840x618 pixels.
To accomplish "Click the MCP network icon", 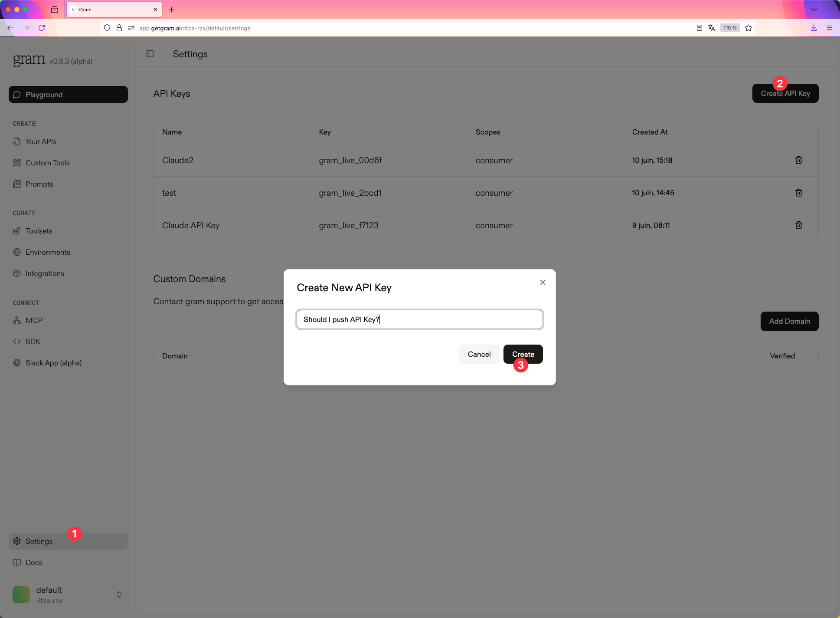I will 17,320.
